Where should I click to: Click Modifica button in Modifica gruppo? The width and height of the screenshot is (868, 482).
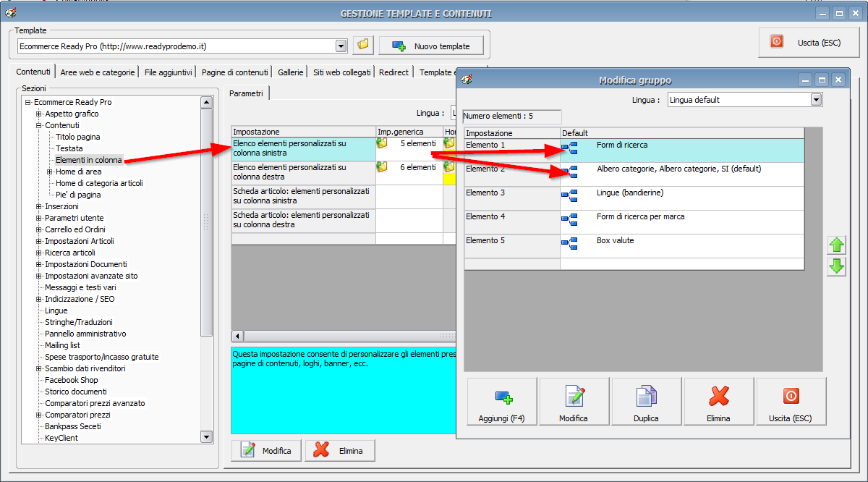(x=574, y=402)
